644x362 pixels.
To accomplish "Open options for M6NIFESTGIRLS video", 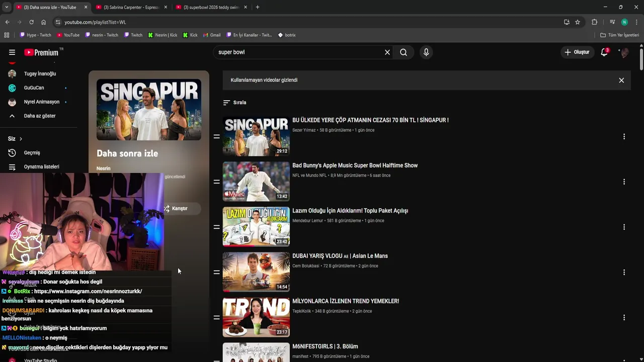I will pos(624,360).
